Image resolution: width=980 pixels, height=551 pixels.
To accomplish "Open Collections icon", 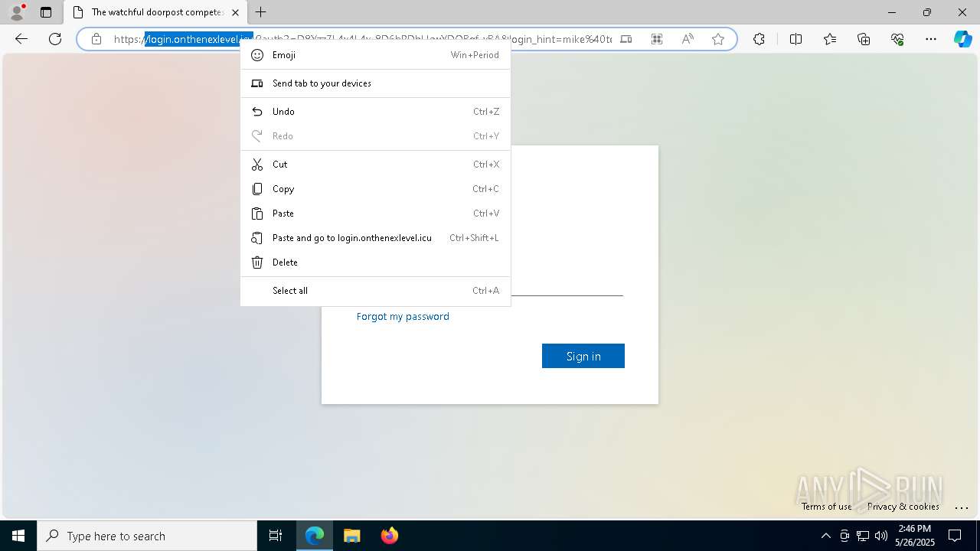I will 864,39.
